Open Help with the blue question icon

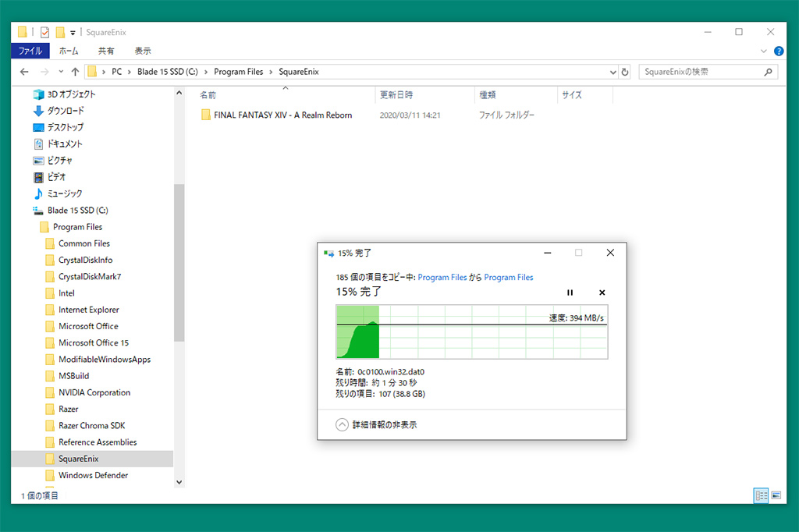[x=779, y=51]
